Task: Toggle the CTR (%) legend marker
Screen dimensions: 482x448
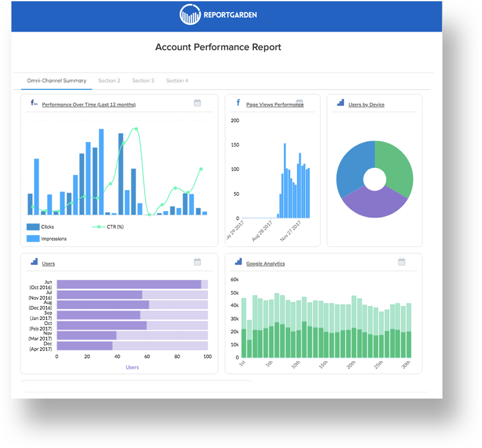Action: (99, 227)
